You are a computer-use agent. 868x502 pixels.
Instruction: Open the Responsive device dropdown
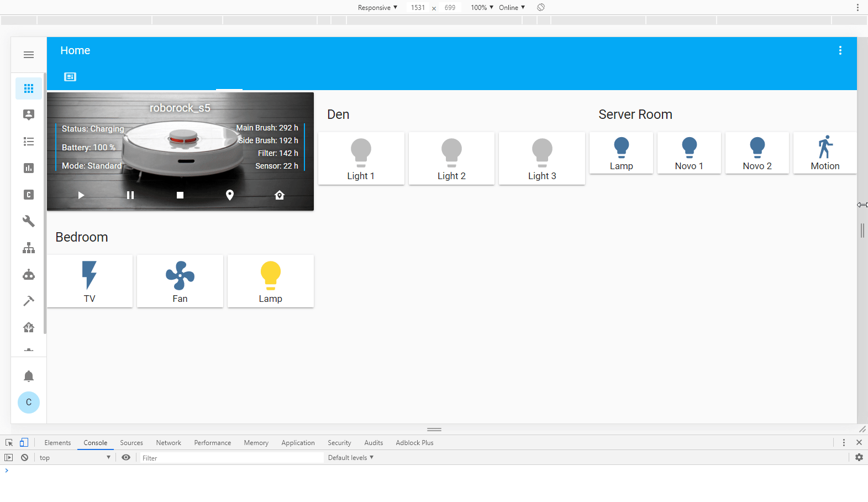coord(377,7)
